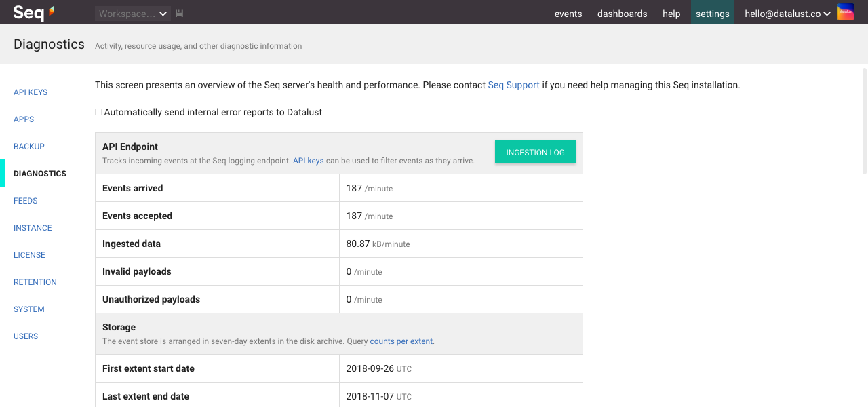Open Users settings section

pyautogui.click(x=26, y=336)
